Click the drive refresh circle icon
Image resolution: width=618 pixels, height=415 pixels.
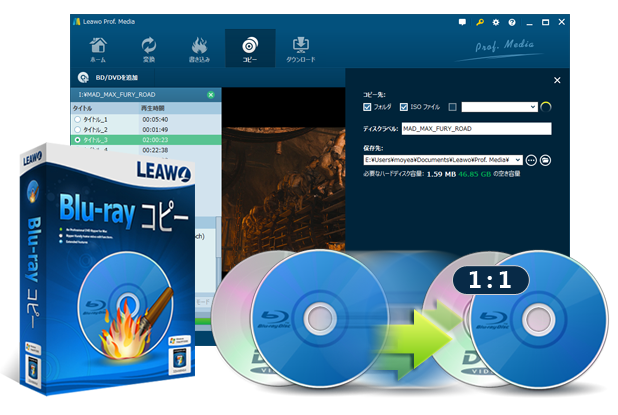546,107
